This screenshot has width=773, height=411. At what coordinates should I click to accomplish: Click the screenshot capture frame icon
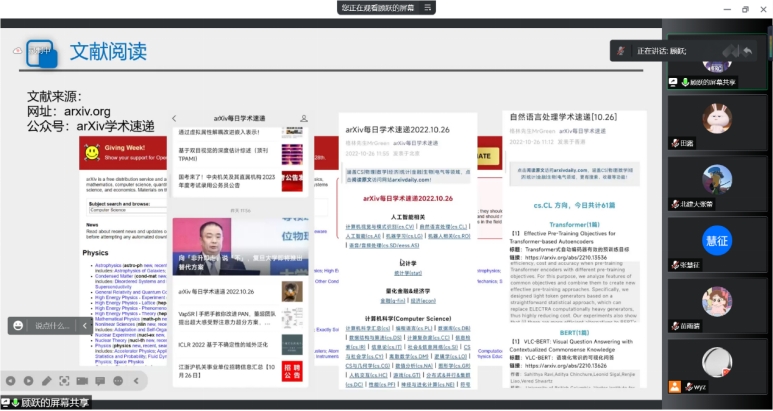click(x=64, y=381)
